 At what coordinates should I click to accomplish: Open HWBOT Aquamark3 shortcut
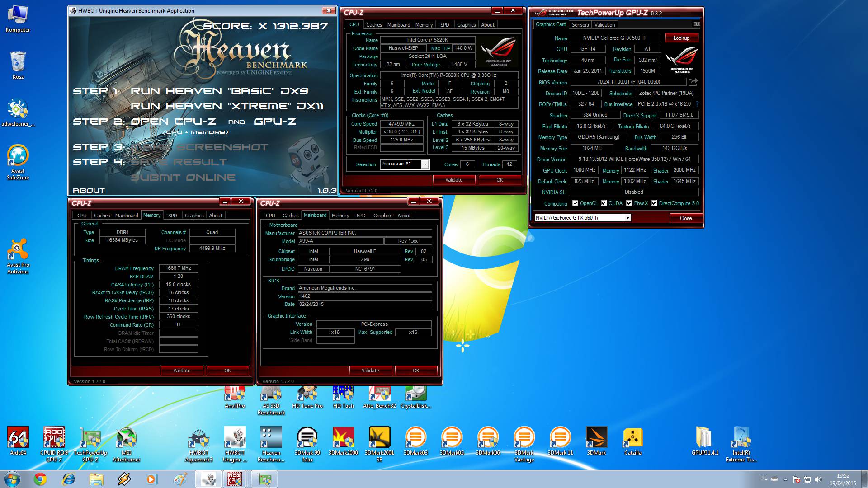(198, 444)
